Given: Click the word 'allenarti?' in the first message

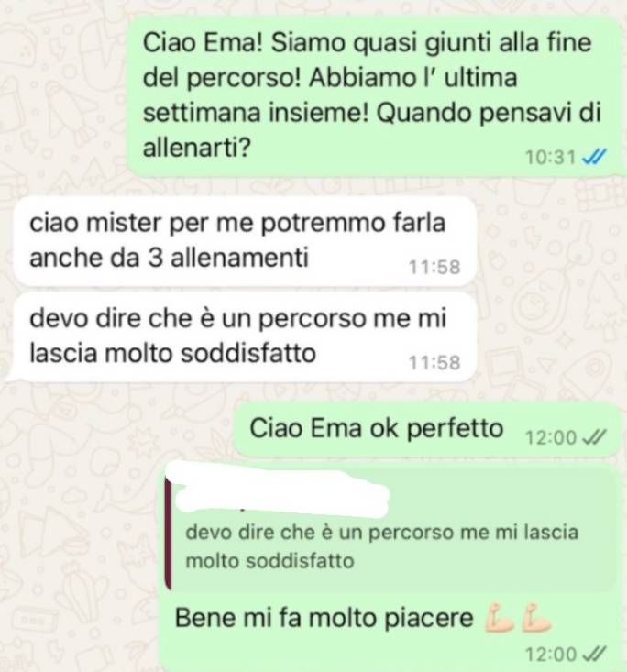Looking at the screenshot, I should (196, 149).
